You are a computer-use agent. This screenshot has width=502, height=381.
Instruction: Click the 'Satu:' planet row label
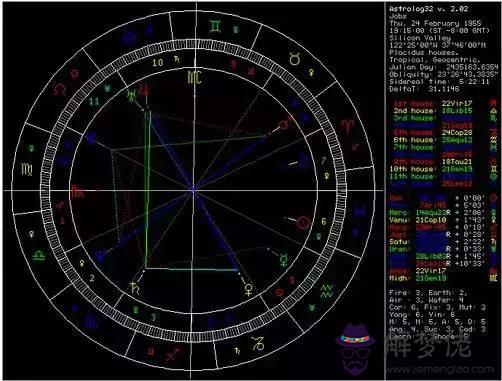coord(399,241)
